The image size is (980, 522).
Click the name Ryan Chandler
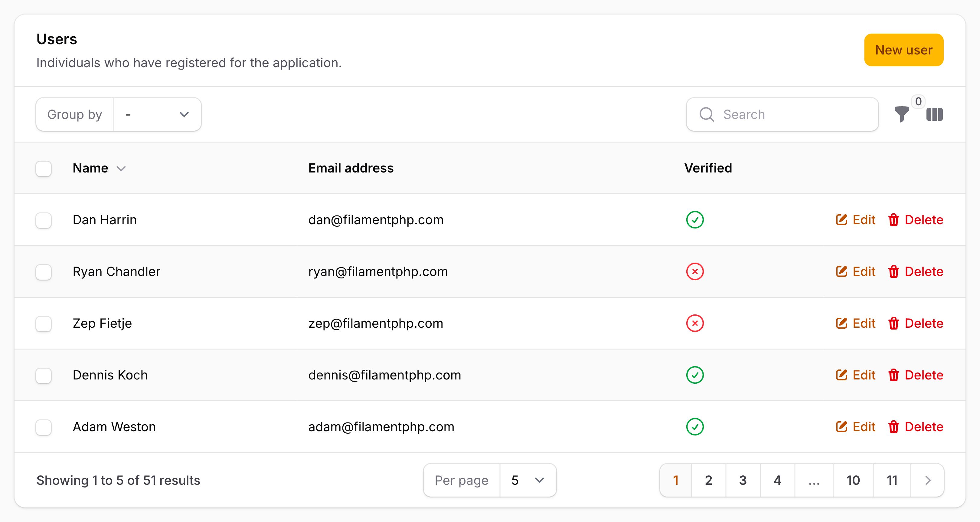tap(116, 271)
